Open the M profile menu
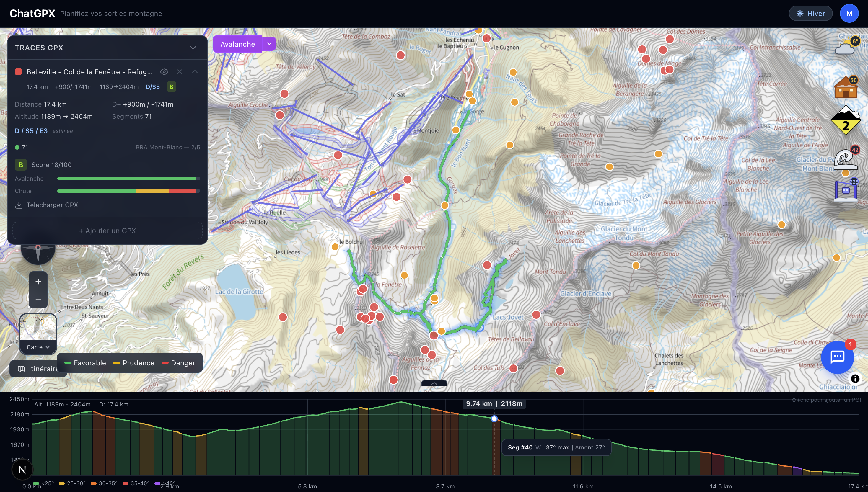868x492 pixels. [849, 13]
